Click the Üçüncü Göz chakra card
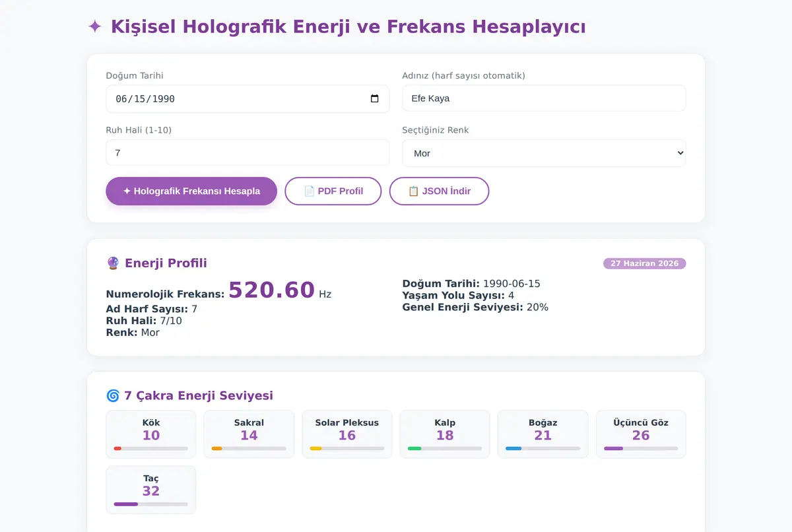792x532 pixels. pos(641,434)
